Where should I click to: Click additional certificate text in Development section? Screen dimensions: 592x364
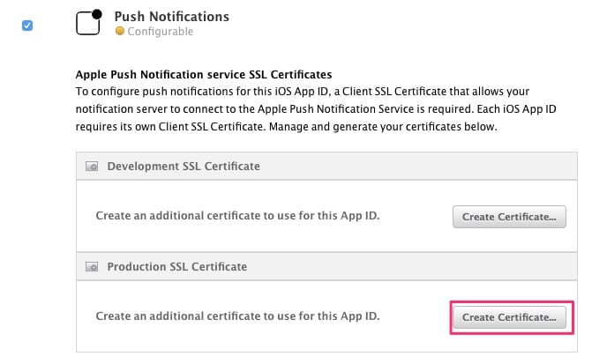(x=237, y=216)
